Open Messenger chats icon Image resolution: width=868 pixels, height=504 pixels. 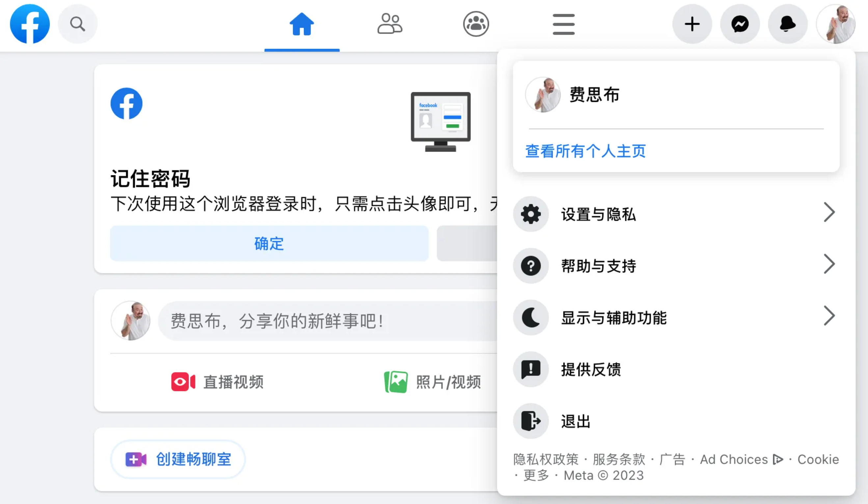740,24
